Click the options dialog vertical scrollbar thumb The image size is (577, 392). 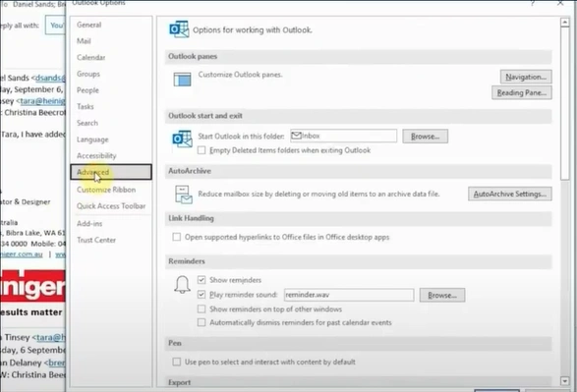pyautogui.click(x=565, y=104)
